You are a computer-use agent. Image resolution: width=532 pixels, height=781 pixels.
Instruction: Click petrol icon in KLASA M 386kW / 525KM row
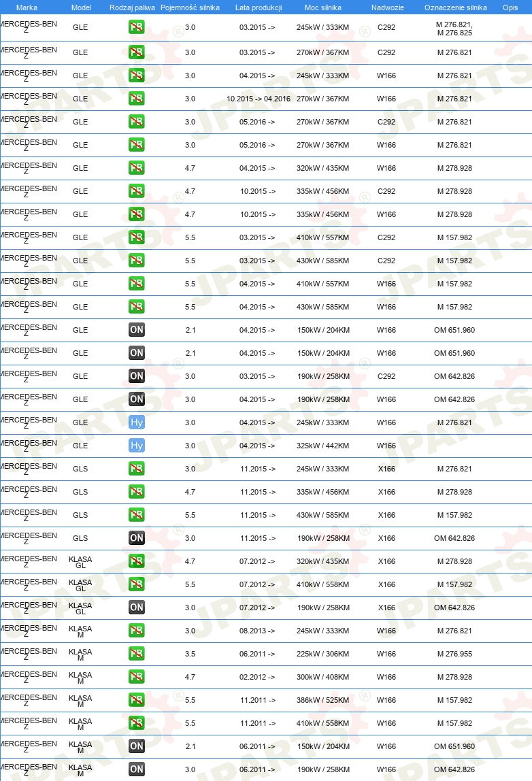[137, 700]
